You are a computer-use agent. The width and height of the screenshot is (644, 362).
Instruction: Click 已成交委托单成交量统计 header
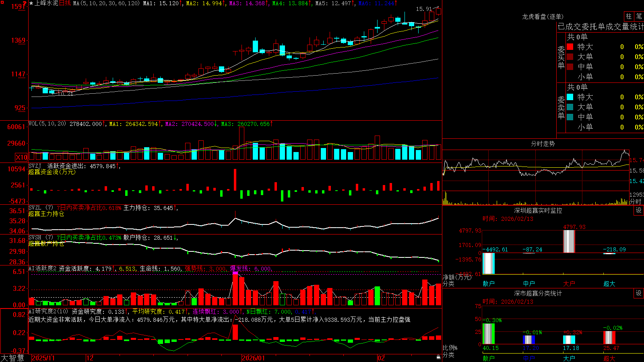(x=601, y=27)
